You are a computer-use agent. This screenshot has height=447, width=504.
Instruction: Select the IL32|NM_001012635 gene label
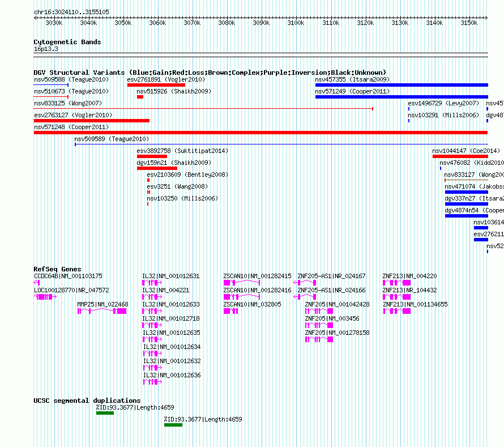point(172,333)
